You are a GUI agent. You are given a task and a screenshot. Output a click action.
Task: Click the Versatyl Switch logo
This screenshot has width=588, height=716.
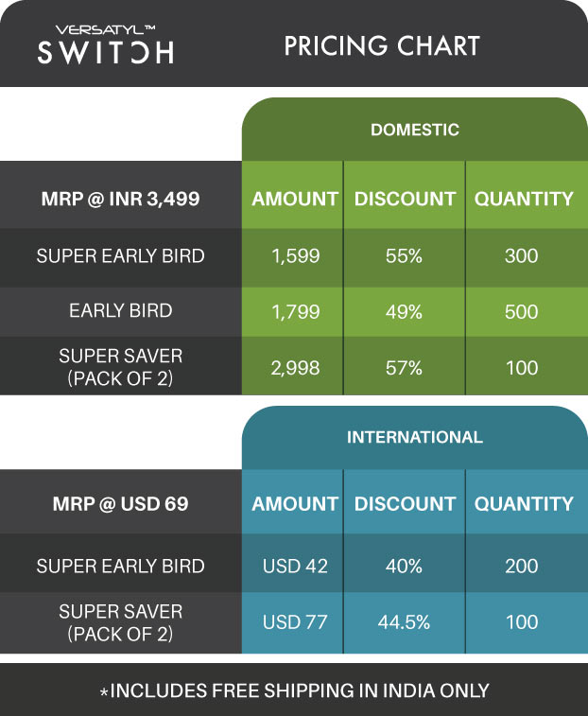tap(105, 44)
